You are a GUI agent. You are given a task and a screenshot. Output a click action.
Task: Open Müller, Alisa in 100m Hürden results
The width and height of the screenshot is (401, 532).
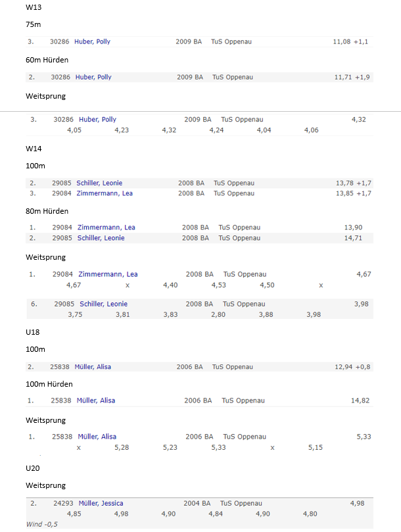point(96,400)
